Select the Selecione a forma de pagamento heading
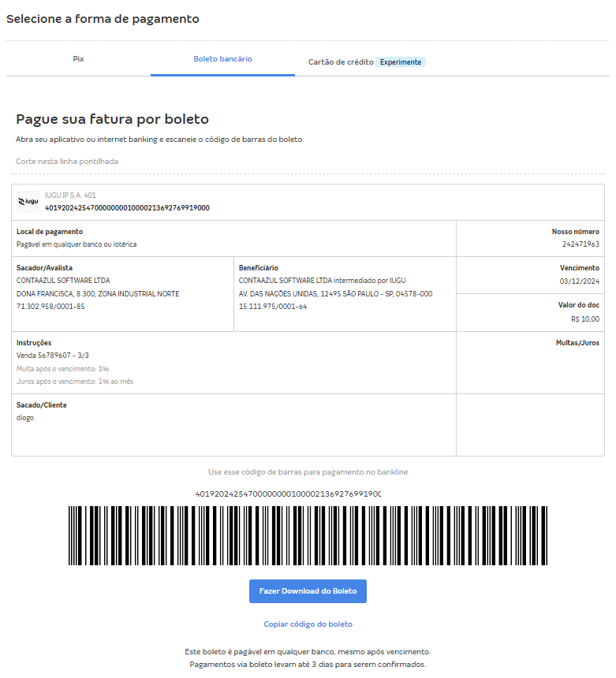The height and width of the screenshot is (678, 616). (x=103, y=18)
